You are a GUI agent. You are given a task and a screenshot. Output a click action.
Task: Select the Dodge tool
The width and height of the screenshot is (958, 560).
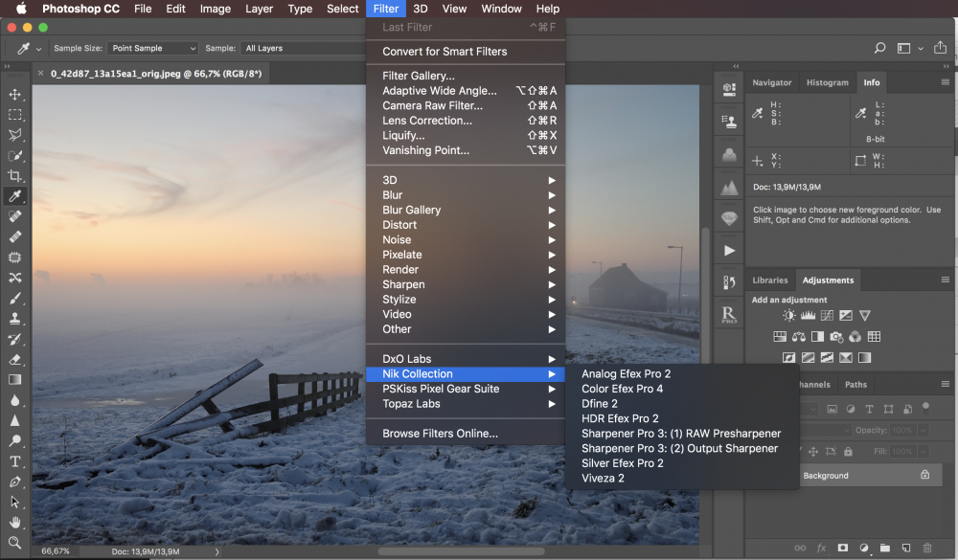point(14,441)
